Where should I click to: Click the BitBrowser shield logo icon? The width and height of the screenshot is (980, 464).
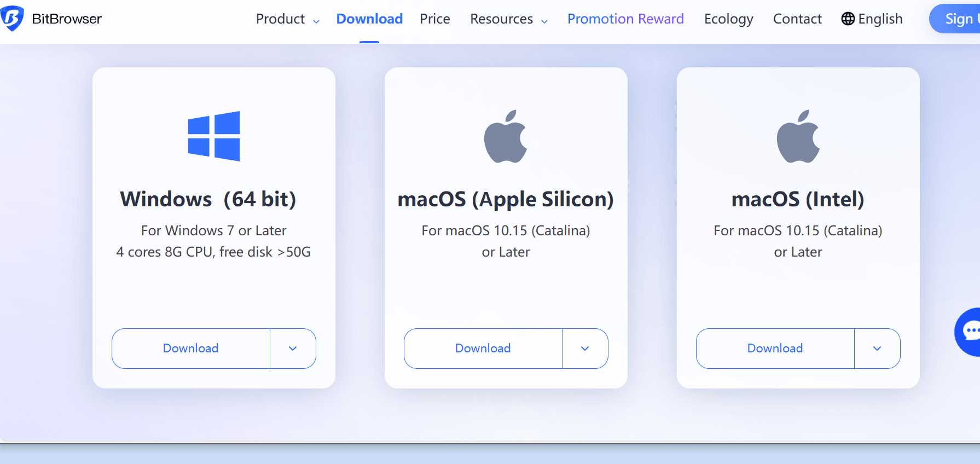12,18
